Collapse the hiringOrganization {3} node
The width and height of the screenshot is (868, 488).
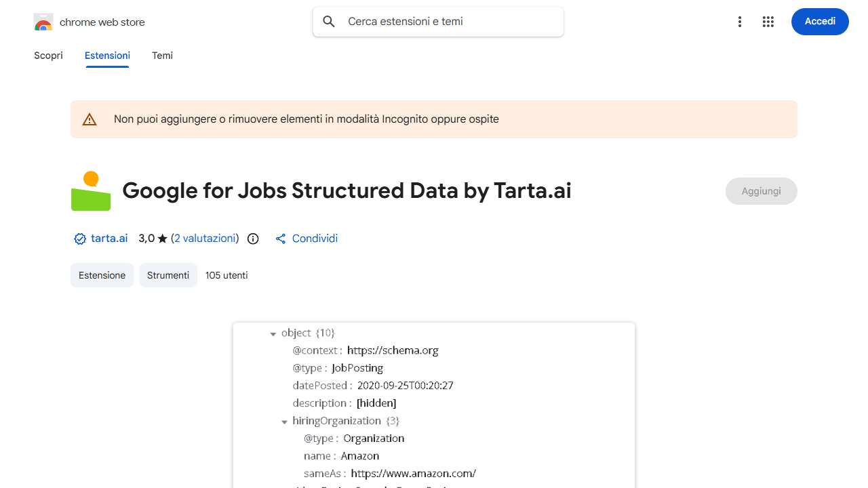point(284,421)
